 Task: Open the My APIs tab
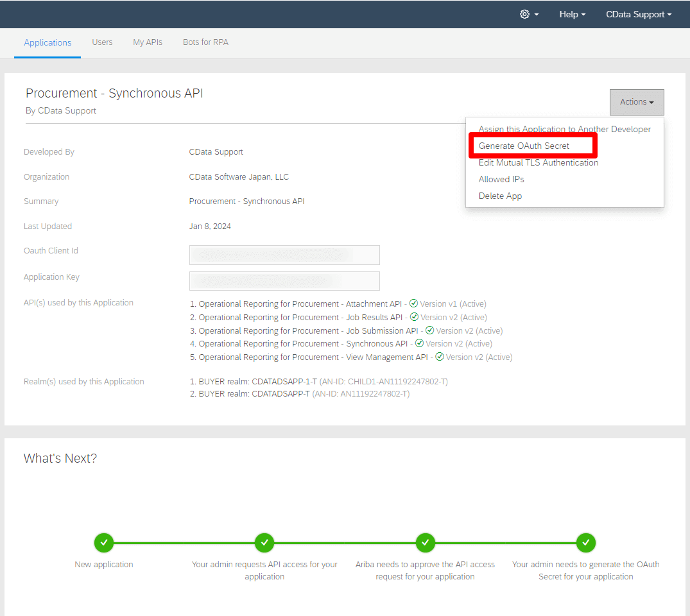pyautogui.click(x=148, y=42)
